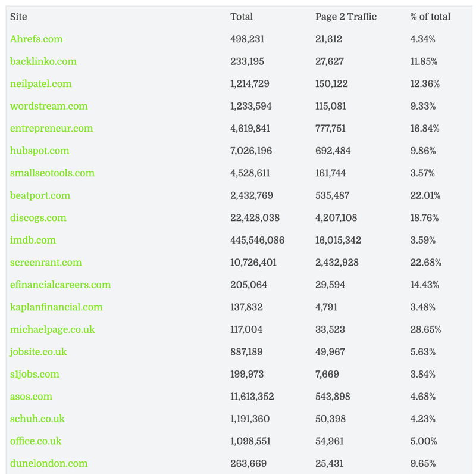
Task: Click schuh.co.uk site link
Action: [37, 419]
